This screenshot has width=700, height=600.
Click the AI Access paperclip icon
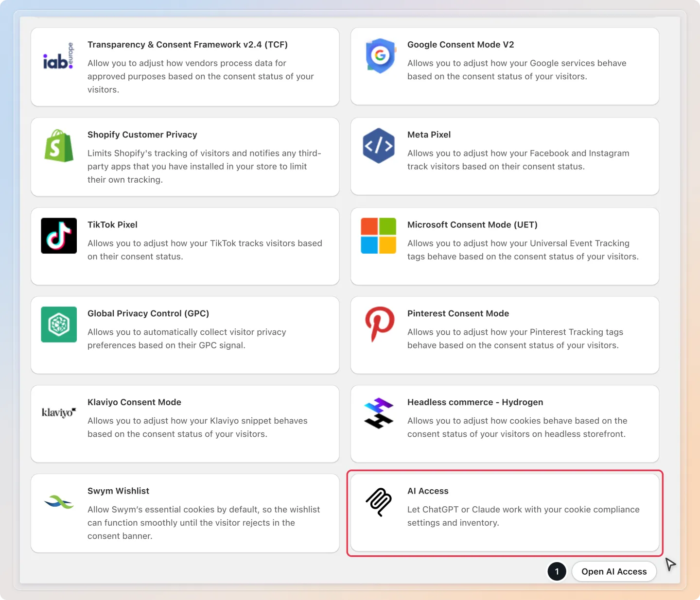(x=379, y=502)
